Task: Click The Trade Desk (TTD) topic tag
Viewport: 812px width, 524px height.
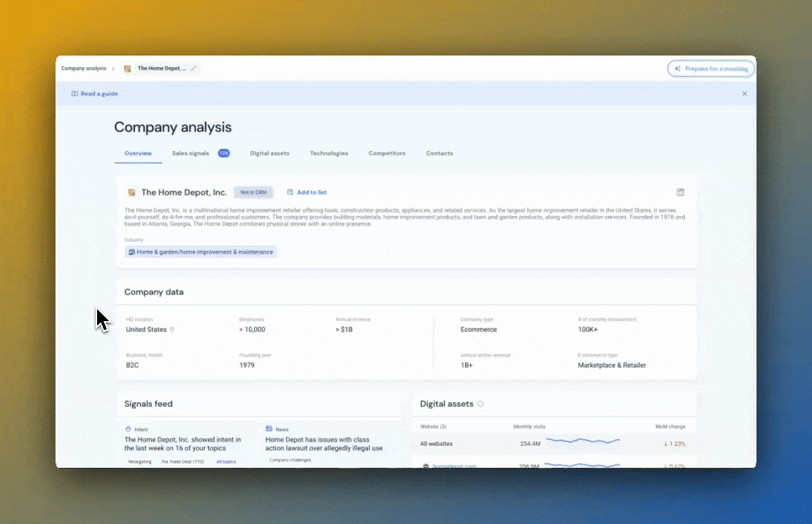Action: 183,461
